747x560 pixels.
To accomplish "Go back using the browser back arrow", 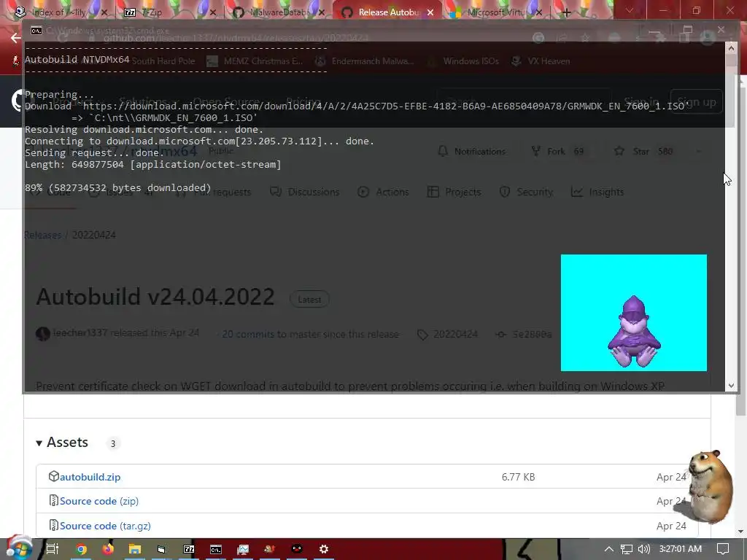I will (x=16, y=38).
